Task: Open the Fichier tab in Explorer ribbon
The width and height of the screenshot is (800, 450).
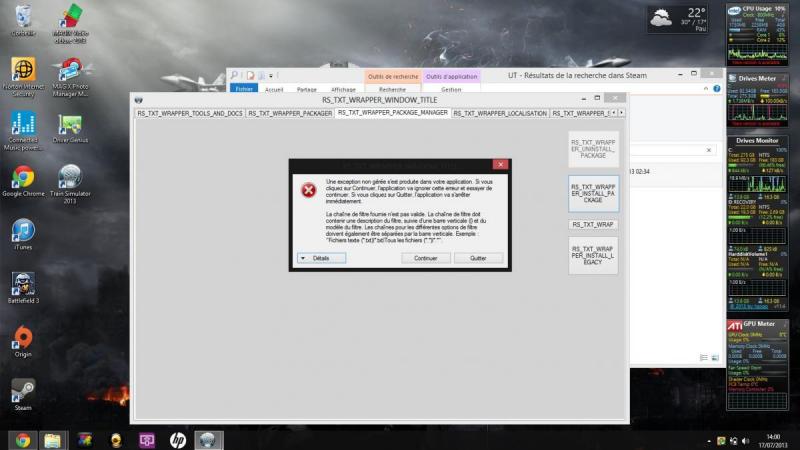Action: (244, 89)
